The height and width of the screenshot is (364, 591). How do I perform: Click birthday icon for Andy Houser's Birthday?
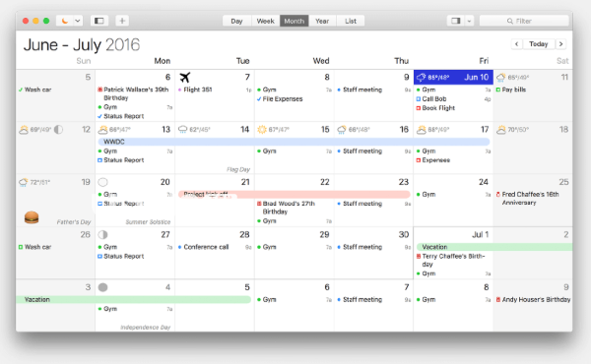(497, 300)
